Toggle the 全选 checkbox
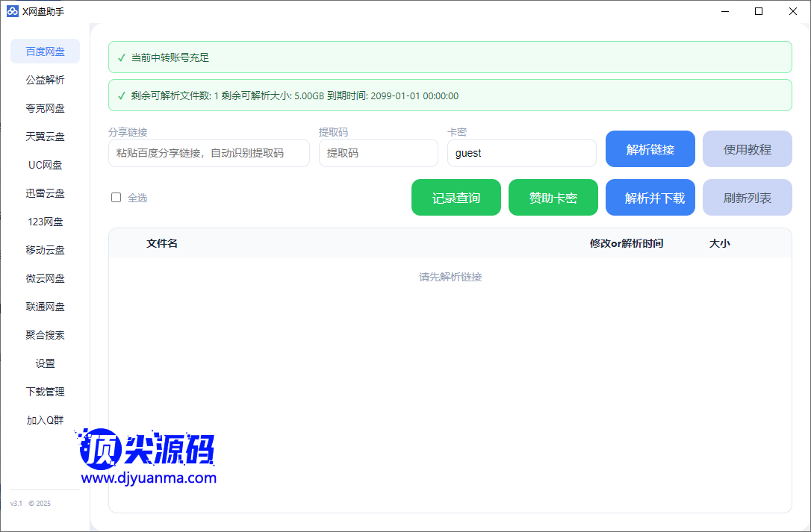The width and height of the screenshot is (811, 532). tap(116, 198)
